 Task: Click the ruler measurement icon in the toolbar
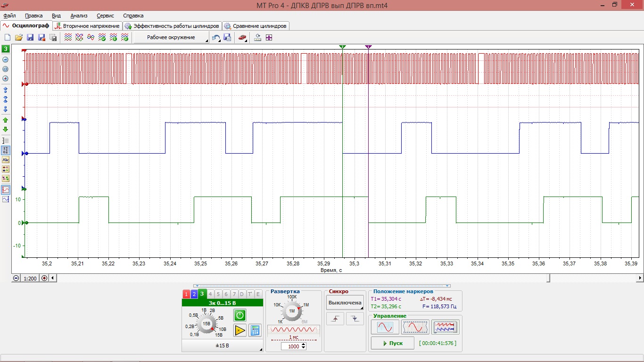click(258, 38)
